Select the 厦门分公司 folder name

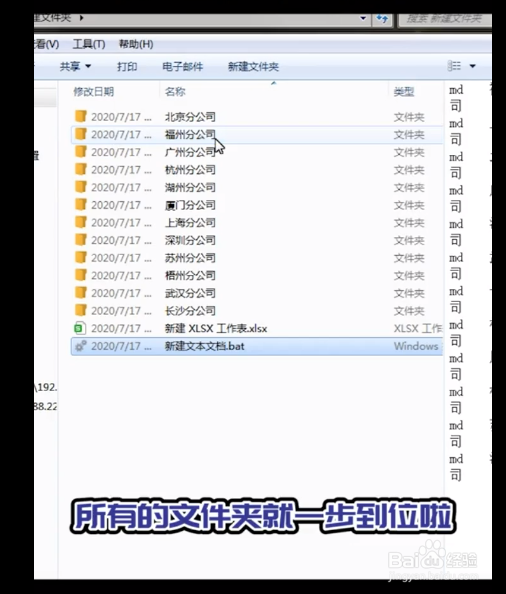coord(190,205)
